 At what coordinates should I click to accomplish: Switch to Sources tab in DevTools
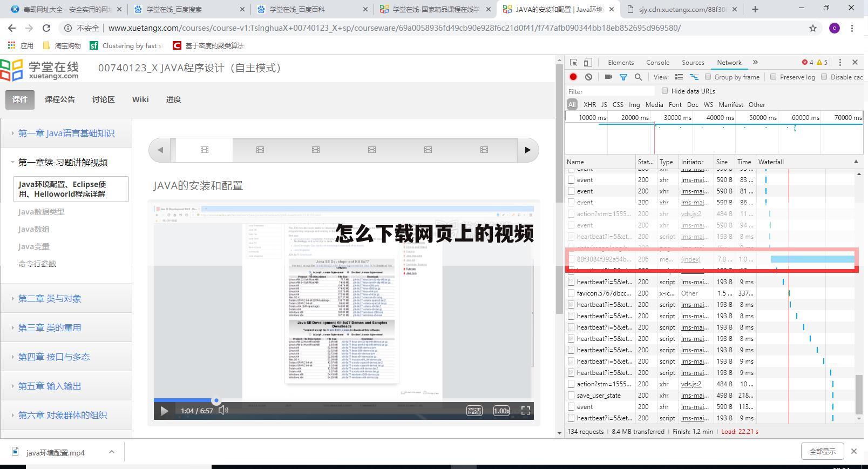[x=693, y=62]
